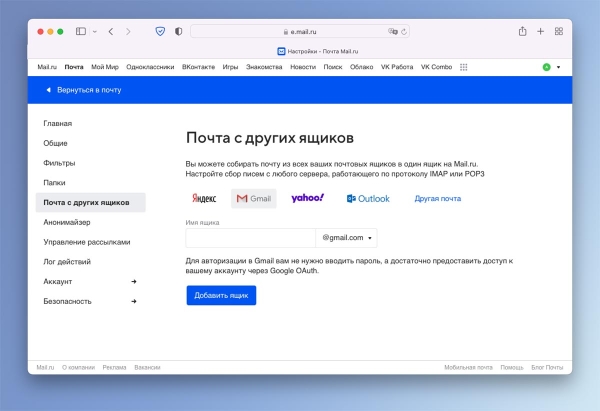Open Почта in top navigation
Viewport: 600px width, 411px height.
pos(74,67)
